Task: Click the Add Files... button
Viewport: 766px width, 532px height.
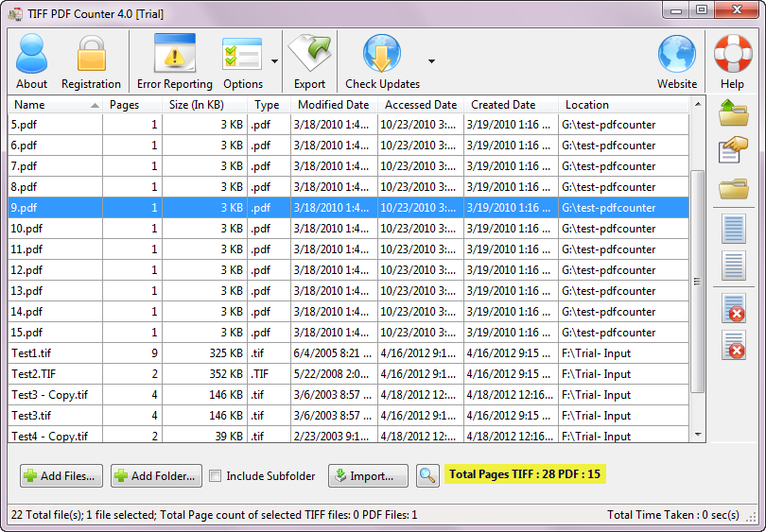Action: (61, 476)
